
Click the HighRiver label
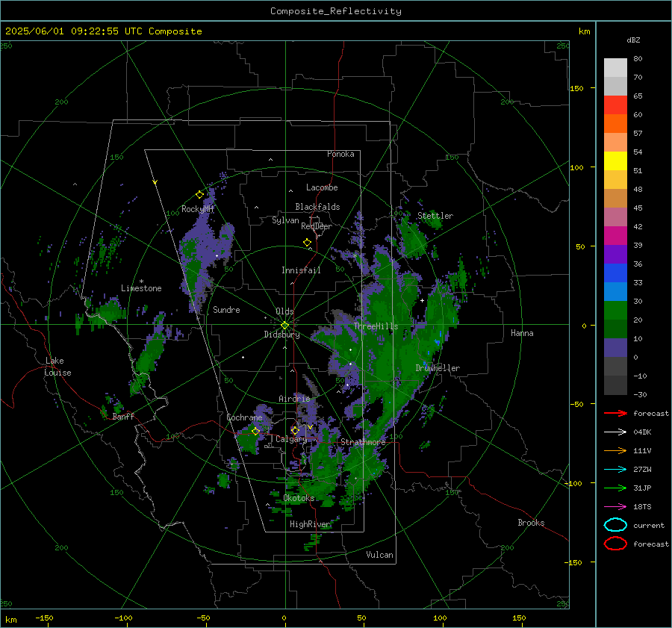[x=310, y=524]
